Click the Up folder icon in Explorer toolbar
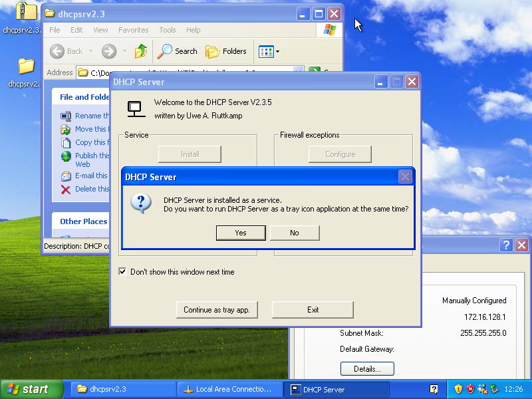The width and height of the screenshot is (532, 399). (141, 51)
